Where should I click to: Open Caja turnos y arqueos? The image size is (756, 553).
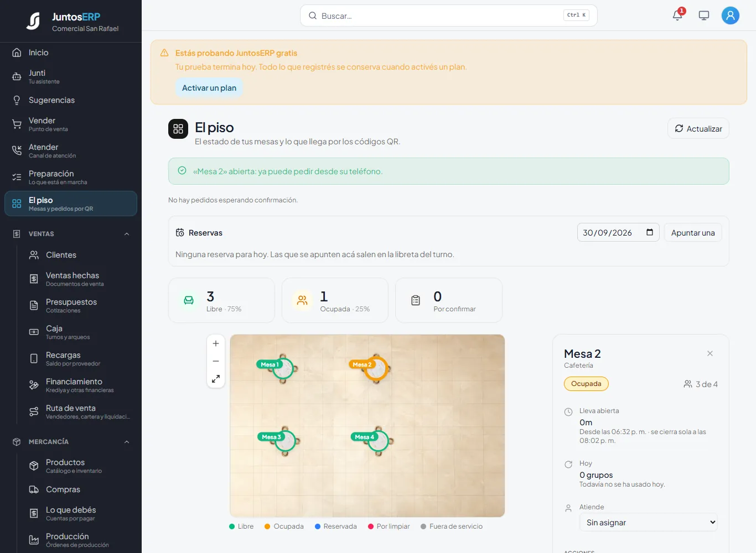(79, 332)
